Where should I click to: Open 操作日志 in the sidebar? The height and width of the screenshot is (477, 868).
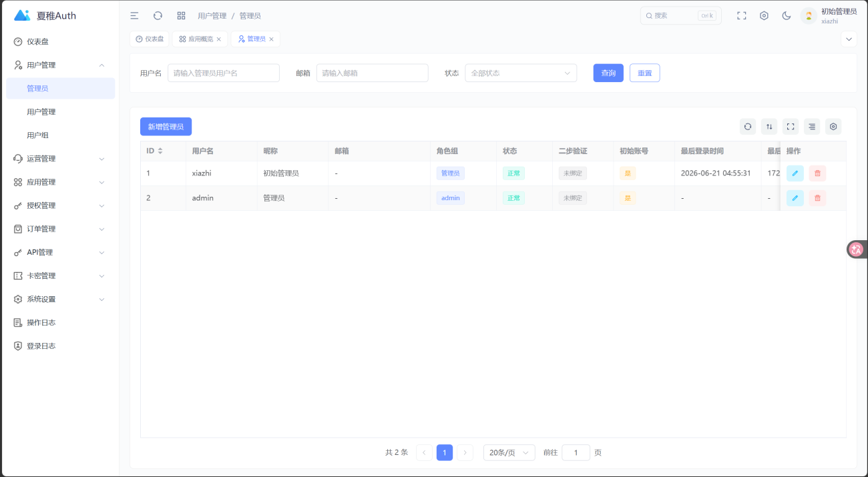60,322
